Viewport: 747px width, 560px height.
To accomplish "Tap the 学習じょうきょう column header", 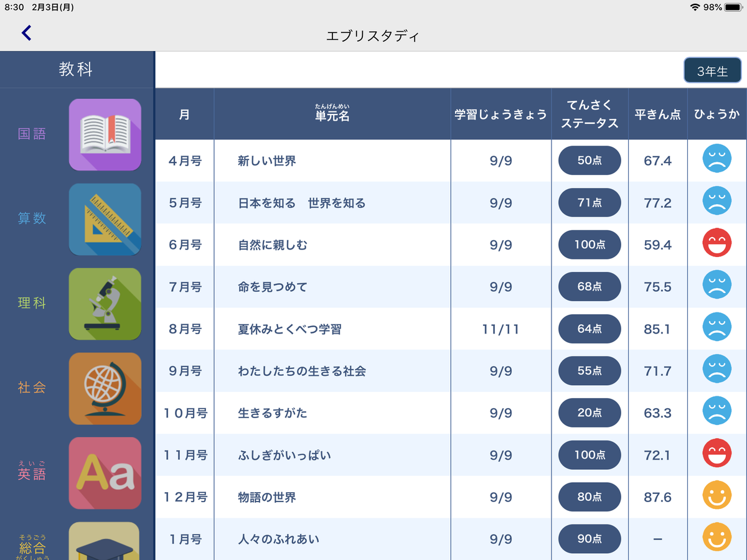I will coord(501,114).
